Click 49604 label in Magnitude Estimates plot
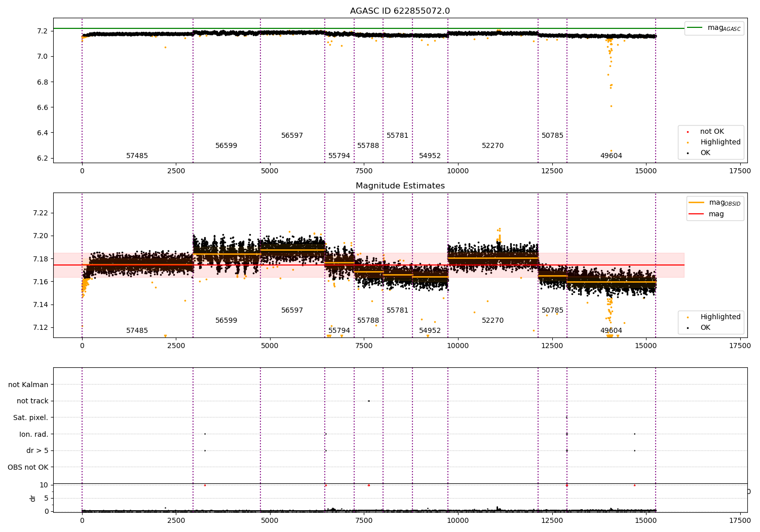760x532 pixels. tap(611, 330)
